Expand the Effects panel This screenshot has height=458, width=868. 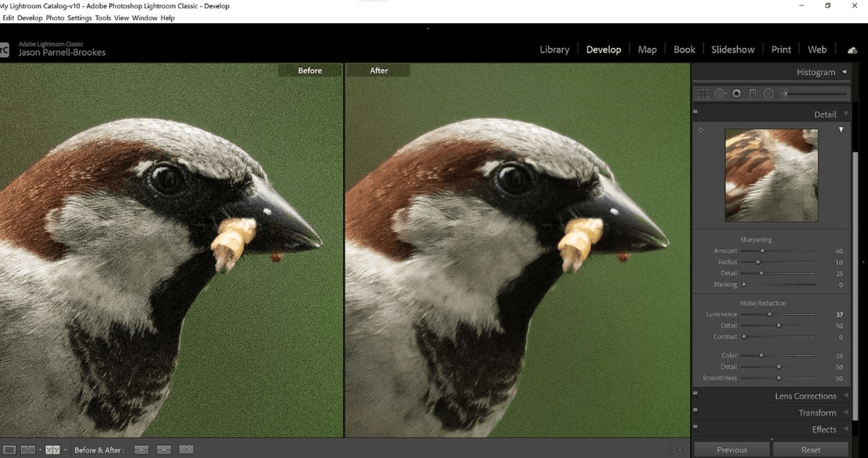click(x=846, y=429)
